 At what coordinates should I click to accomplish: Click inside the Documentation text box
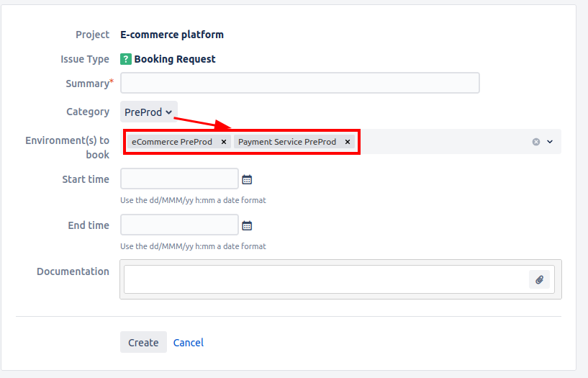[x=324, y=280]
